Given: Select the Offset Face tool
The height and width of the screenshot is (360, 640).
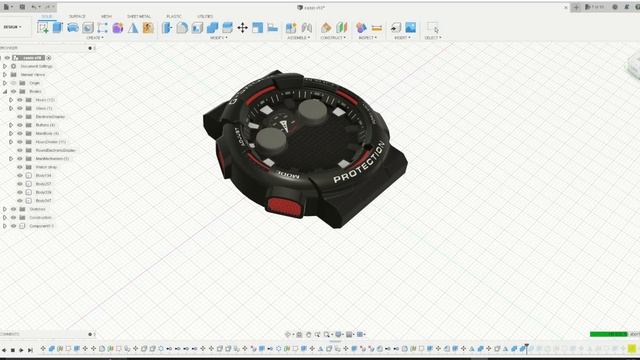Looking at the screenshot, I should click(x=227, y=27).
